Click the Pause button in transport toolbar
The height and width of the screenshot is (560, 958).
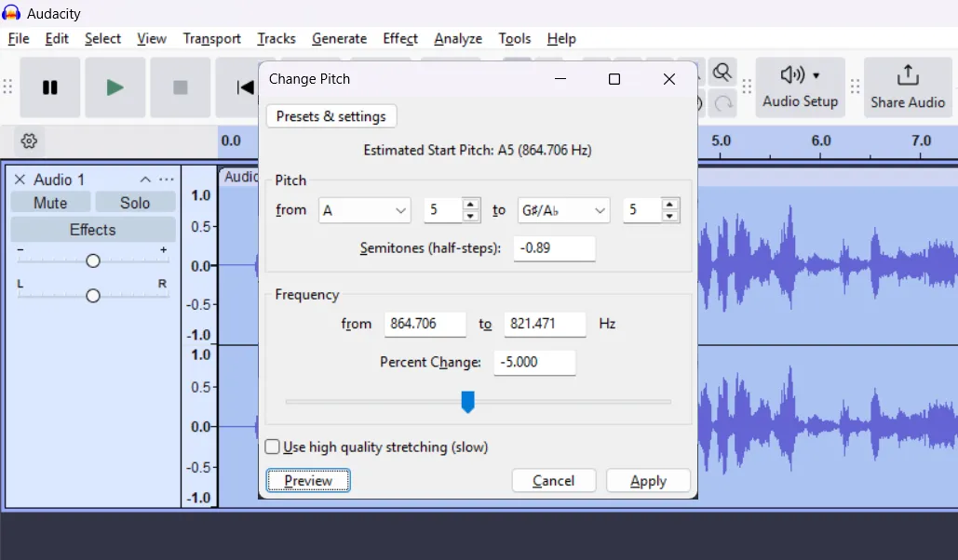(50, 87)
